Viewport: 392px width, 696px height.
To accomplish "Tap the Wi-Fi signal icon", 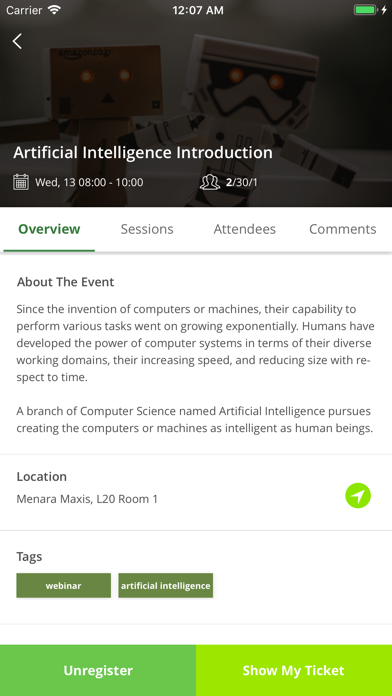I will coord(54,10).
